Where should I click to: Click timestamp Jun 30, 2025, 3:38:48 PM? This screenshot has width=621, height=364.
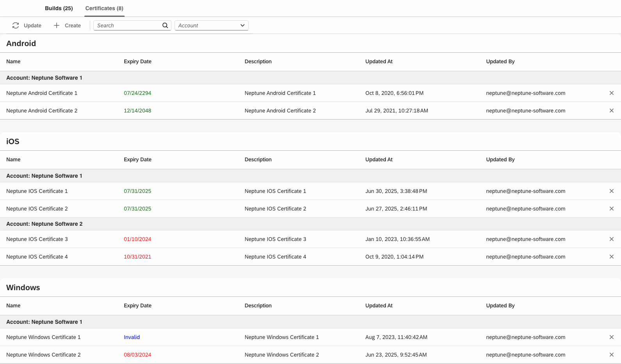coord(396,191)
